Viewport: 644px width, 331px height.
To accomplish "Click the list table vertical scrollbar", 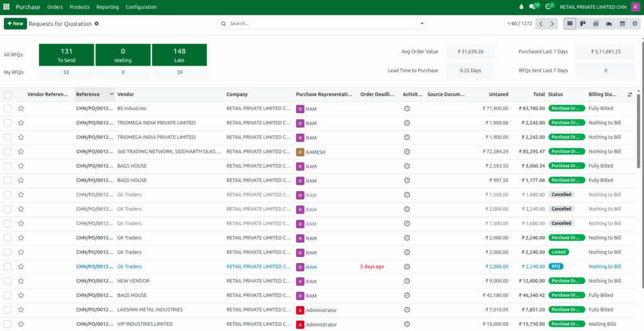I will [x=638, y=131].
